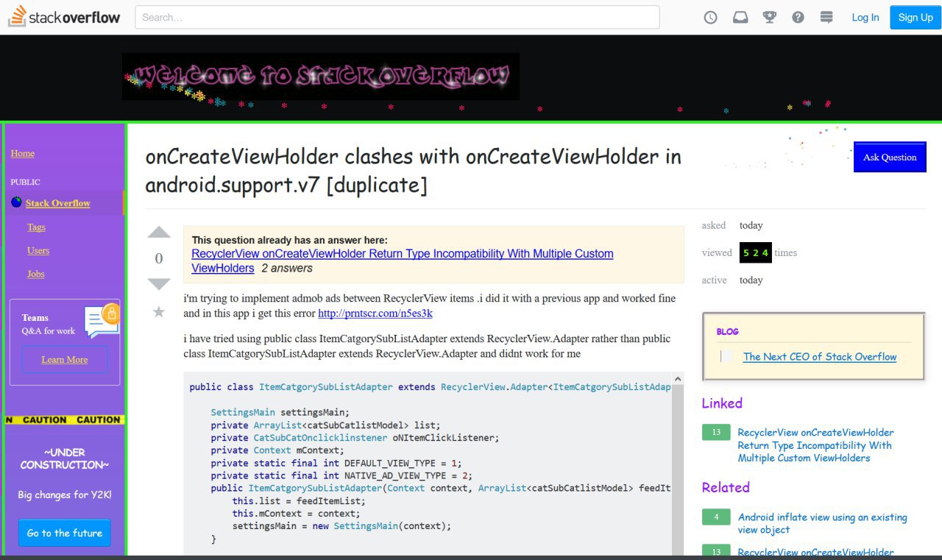Click the globe icon beside Stack Overflow
Screen dimensions: 942x560
point(16,202)
